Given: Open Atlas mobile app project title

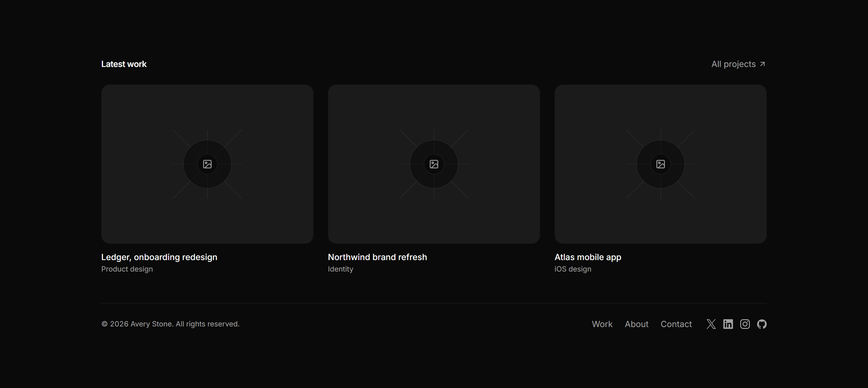Looking at the screenshot, I should coord(588,257).
